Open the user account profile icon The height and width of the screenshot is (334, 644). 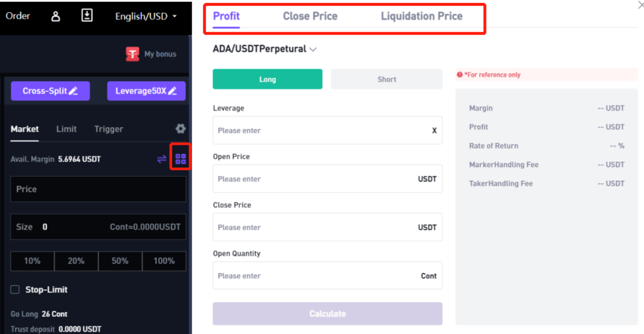point(56,16)
